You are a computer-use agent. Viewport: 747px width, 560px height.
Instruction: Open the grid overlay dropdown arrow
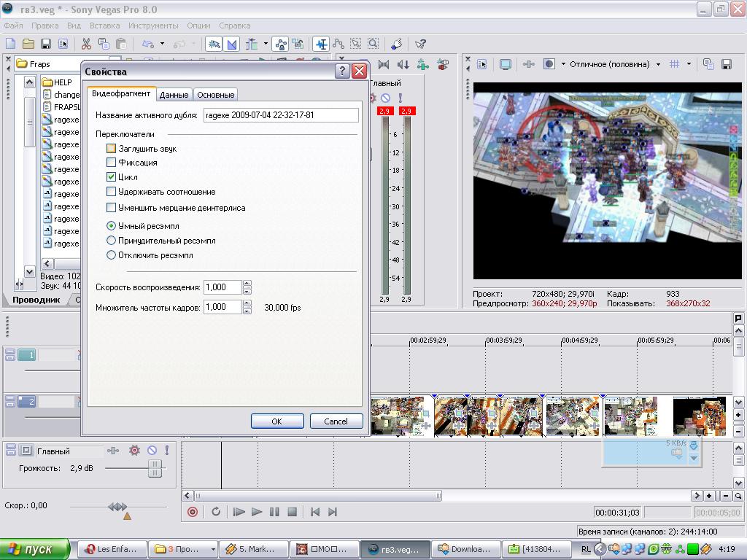[x=689, y=64]
